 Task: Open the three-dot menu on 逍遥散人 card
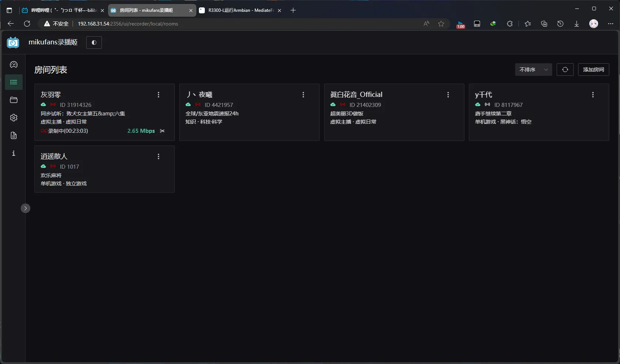[x=159, y=156]
